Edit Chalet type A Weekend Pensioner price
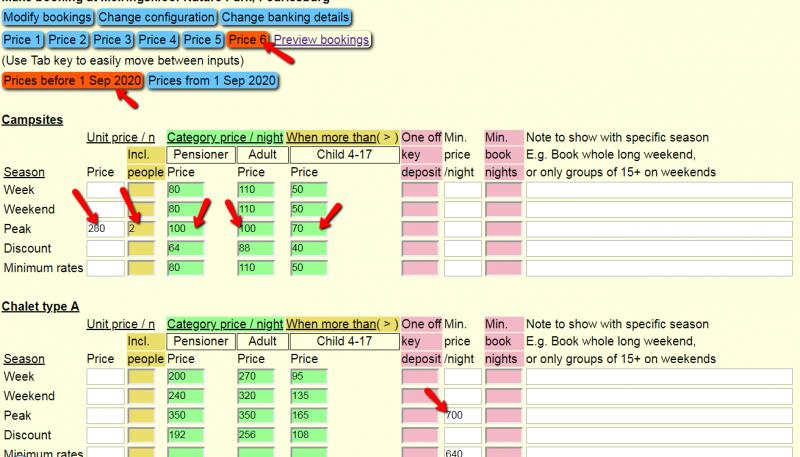Image resolution: width=800 pixels, height=457 pixels. [x=199, y=397]
